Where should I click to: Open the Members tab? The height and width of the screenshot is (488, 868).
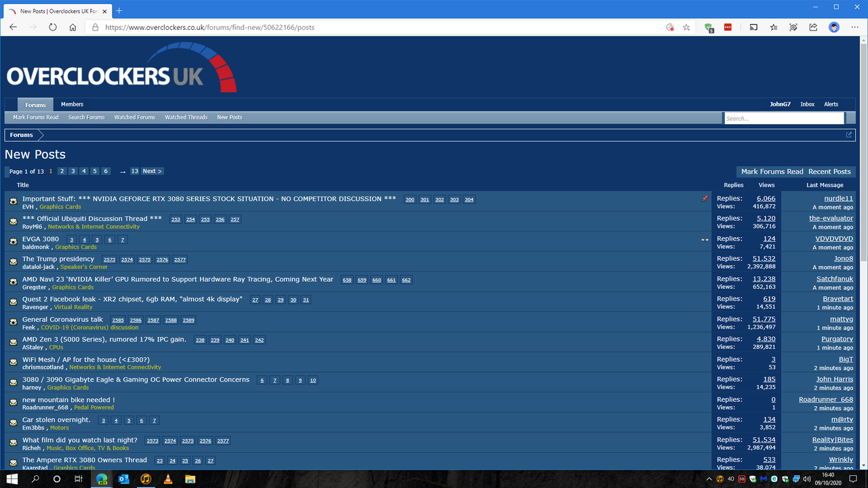click(72, 104)
